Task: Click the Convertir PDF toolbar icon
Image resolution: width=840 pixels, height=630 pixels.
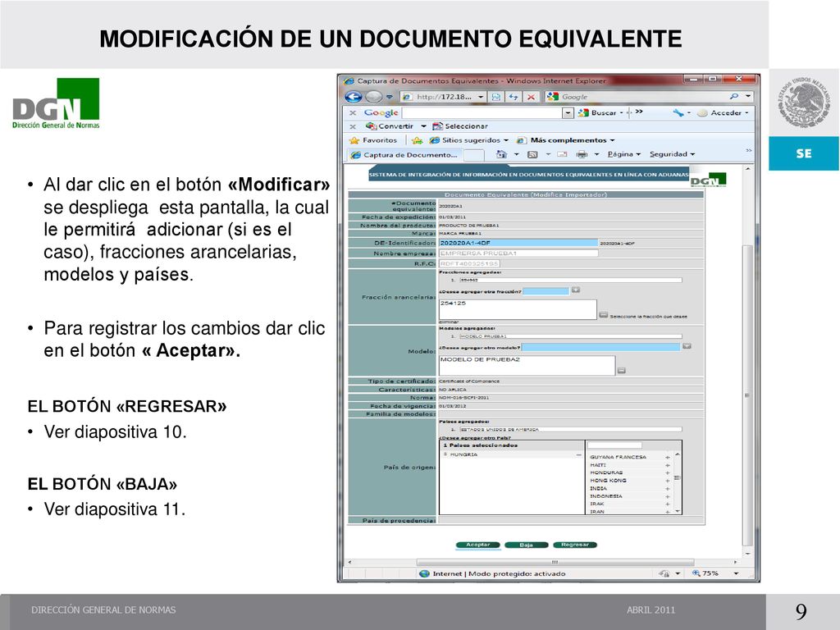Action: (371, 126)
